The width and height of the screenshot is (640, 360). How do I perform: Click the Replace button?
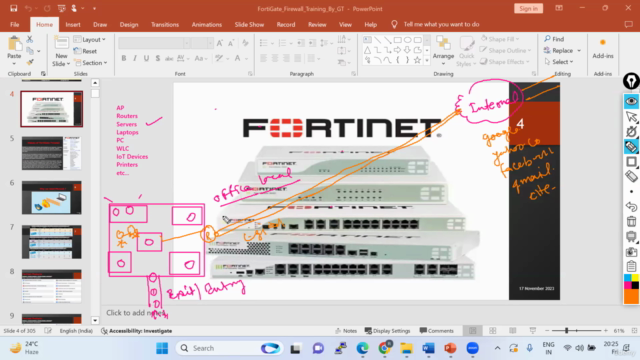pos(558,50)
